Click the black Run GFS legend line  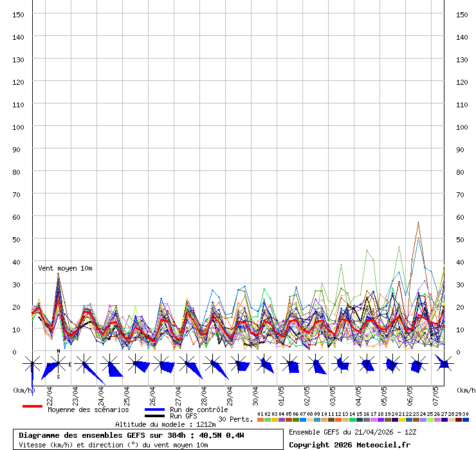coord(154,416)
